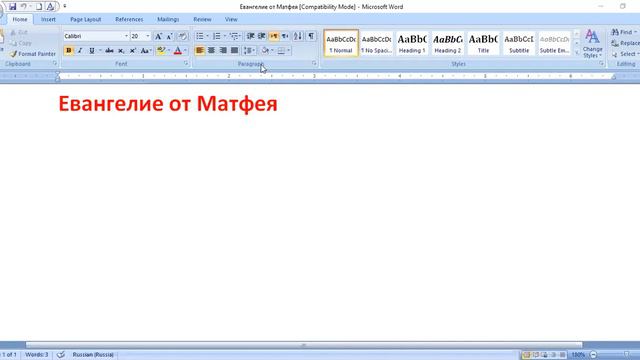Click the Multilevel List icon
This screenshot has width=640, height=360.
(x=234, y=36)
